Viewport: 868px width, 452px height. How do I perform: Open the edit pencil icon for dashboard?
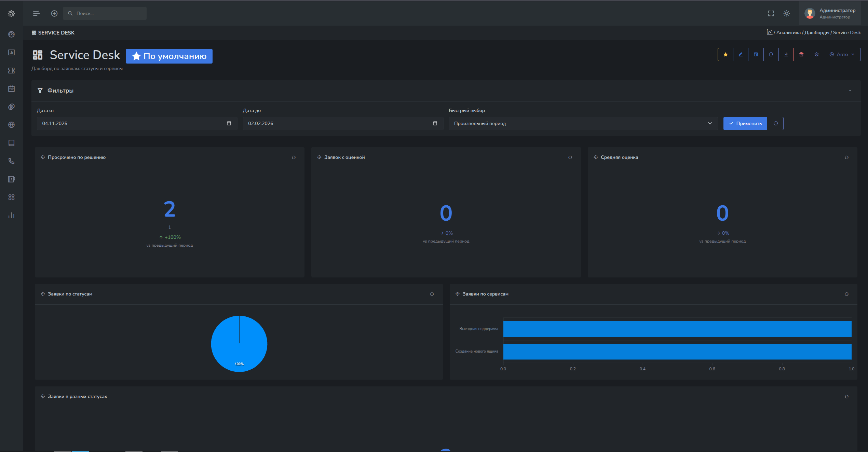pyautogui.click(x=741, y=55)
